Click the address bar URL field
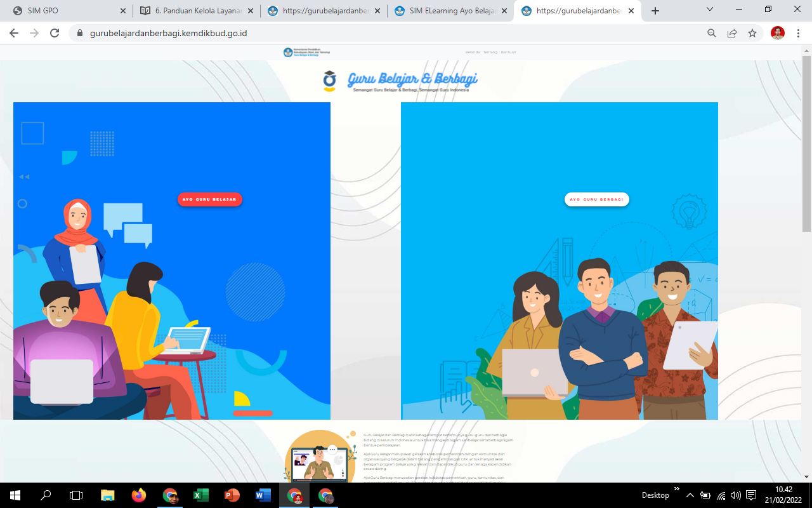This screenshot has height=508, width=812. [387, 33]
